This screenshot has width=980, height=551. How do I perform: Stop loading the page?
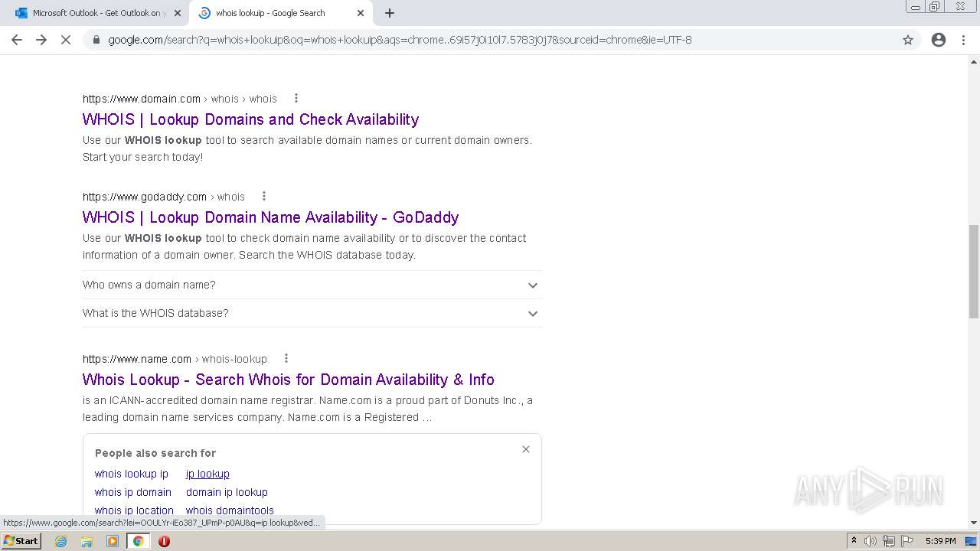pos(66,40)
